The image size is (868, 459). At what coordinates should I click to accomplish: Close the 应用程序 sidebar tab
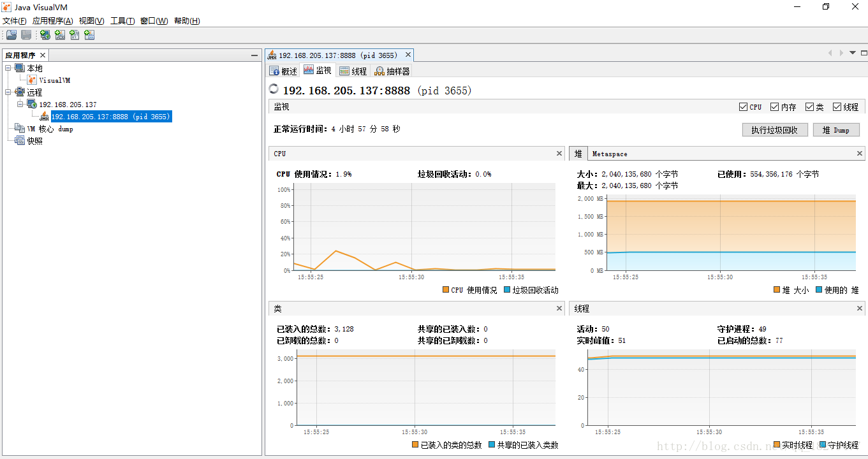tap(43, 55)
